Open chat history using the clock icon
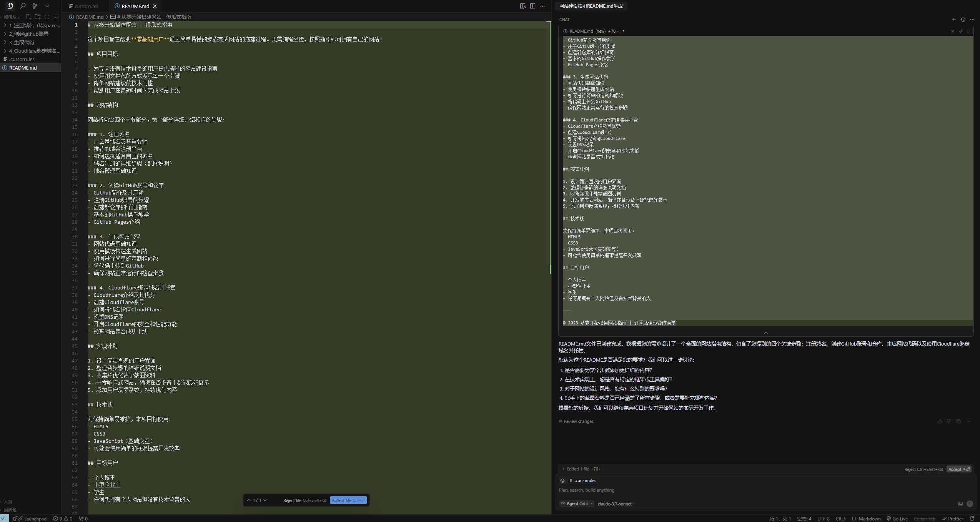Screen dimensions: 980x522 coord(962,19)
